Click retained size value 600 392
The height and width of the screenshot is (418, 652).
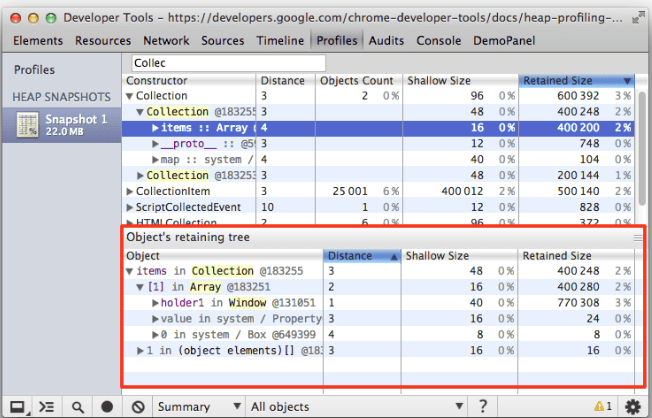click(x=578, y=96)
